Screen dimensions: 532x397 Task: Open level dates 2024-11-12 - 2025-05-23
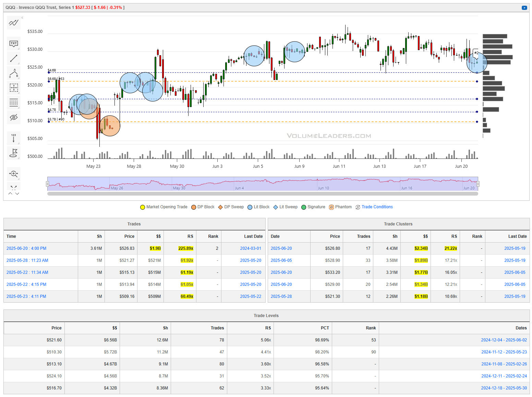point(504,352)
